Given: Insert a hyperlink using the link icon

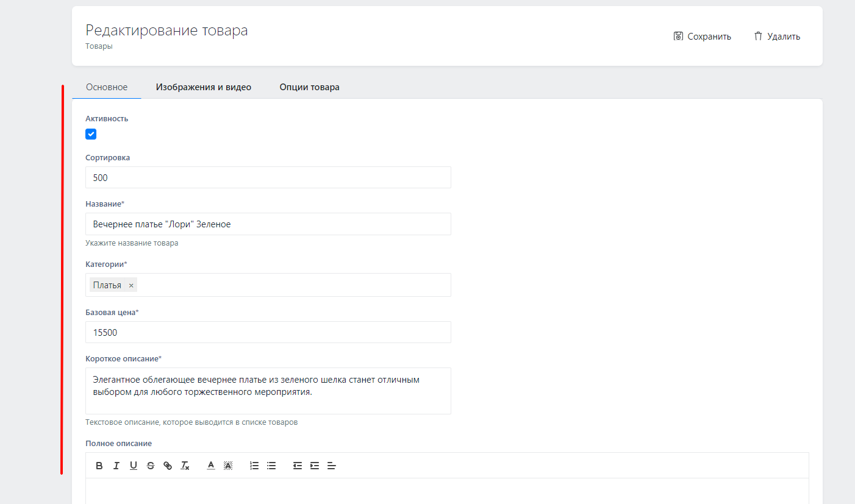Looking at the screenshot, I should tap(168, 466).
